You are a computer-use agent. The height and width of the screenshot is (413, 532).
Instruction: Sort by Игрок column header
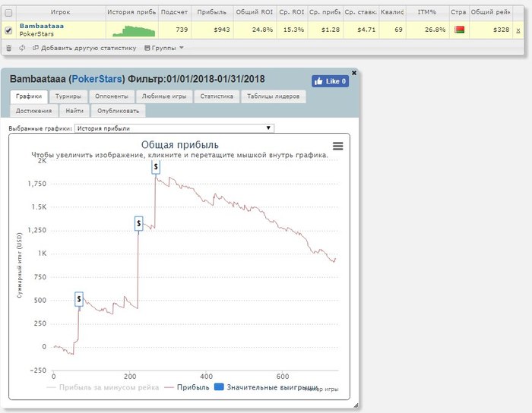(x=60, y=12)
